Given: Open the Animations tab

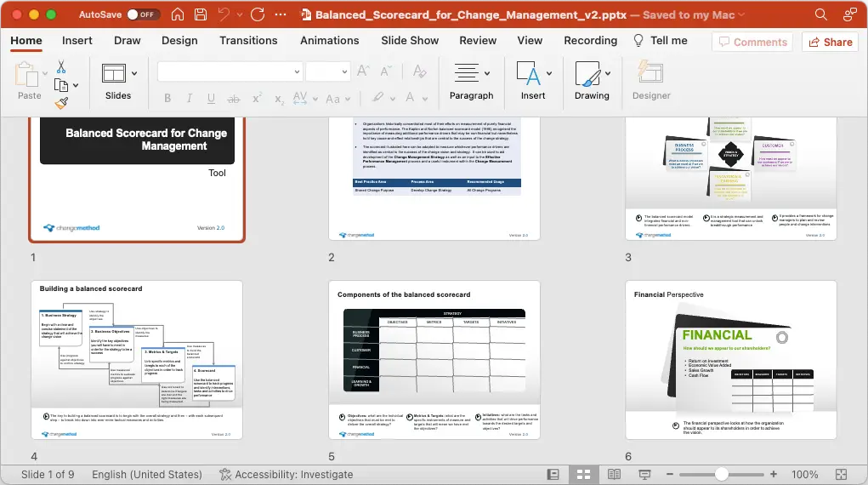Looking at the screenshot, I should point(329,41).
